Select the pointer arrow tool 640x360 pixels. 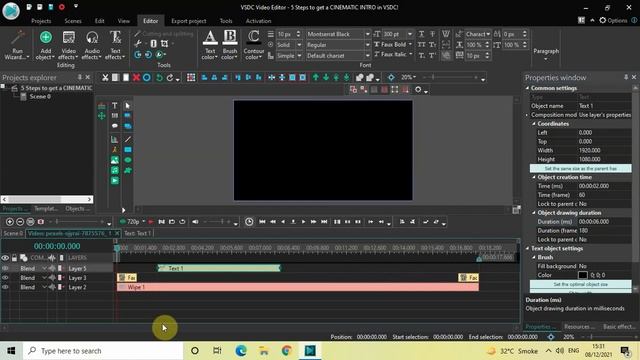point(128,105)
